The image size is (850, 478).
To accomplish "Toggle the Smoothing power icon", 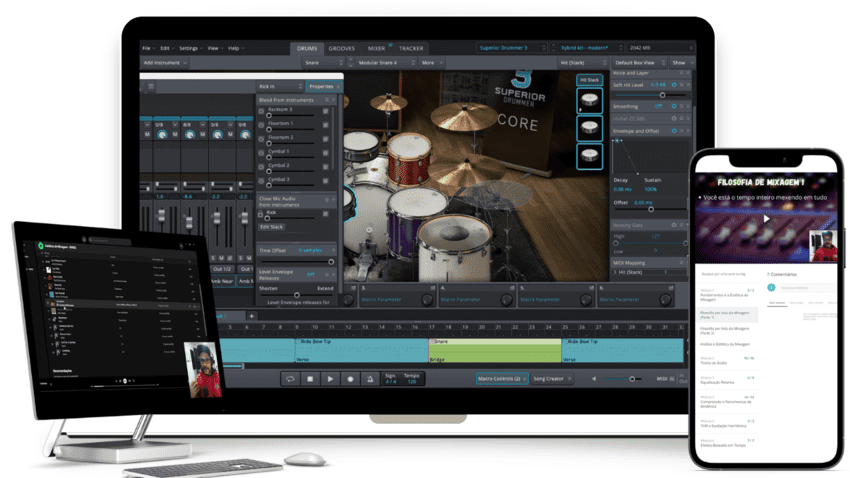I will pos(674,106).
